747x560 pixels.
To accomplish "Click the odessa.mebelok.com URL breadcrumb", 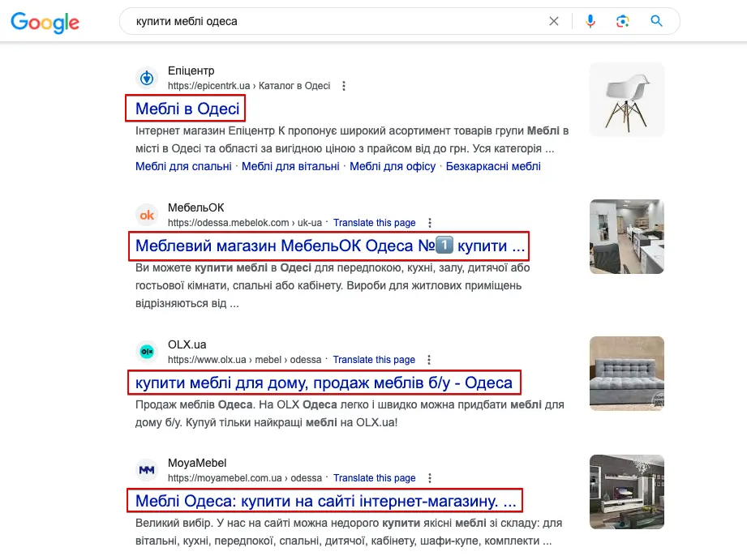I will (x=245, y=223).
